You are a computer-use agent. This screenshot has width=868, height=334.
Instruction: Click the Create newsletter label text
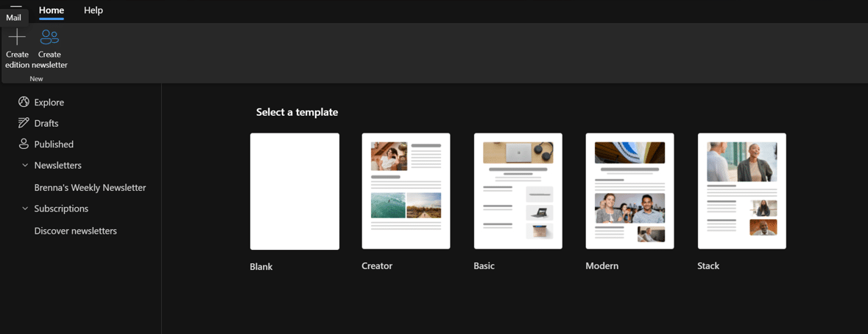point(50,60)
